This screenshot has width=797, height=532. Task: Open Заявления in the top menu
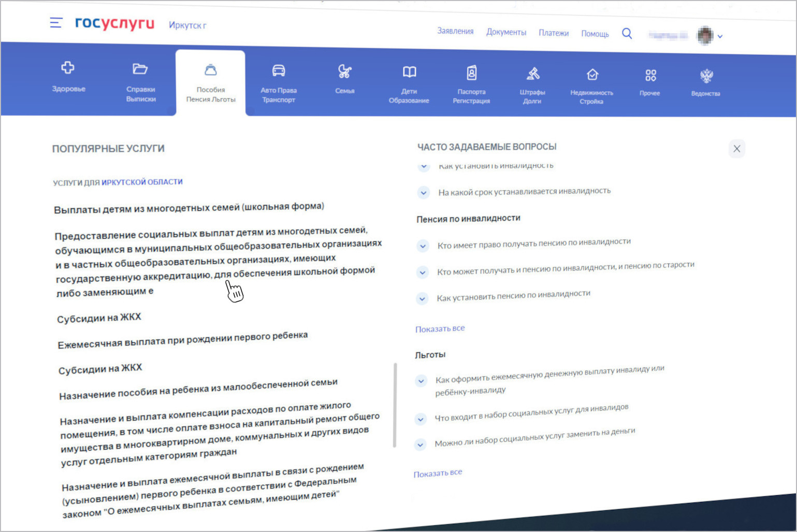point(455,31)
